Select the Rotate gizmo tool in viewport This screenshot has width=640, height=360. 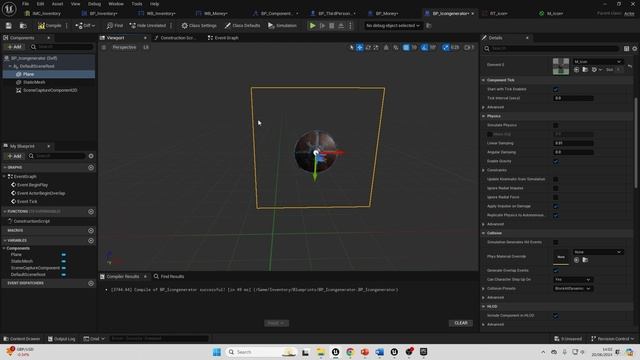[368, 47]
